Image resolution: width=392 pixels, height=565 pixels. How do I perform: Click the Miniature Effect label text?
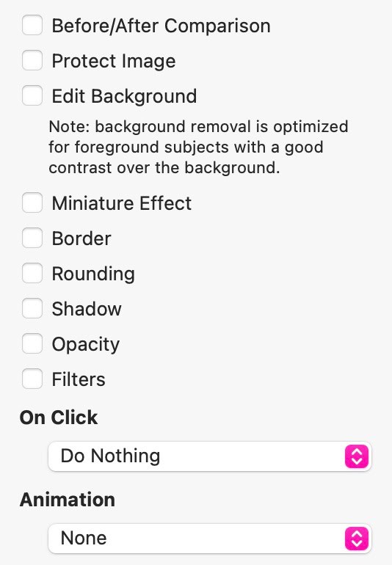pos(122,203)
